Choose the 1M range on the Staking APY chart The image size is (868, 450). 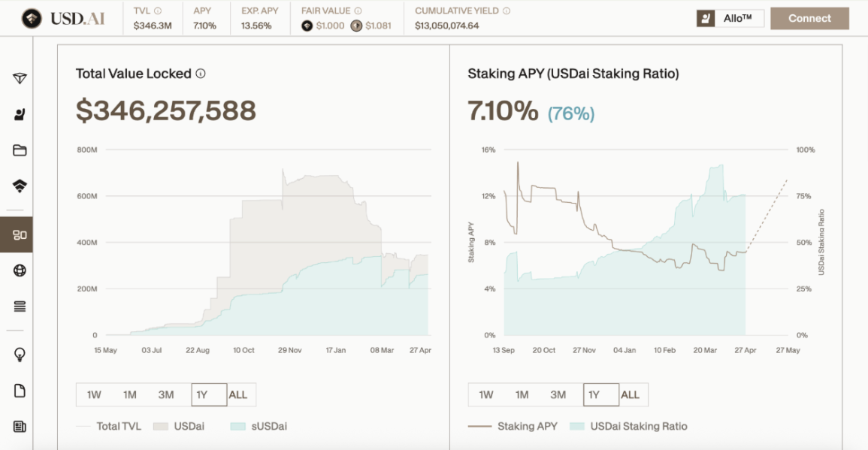[x=522, y=394]
